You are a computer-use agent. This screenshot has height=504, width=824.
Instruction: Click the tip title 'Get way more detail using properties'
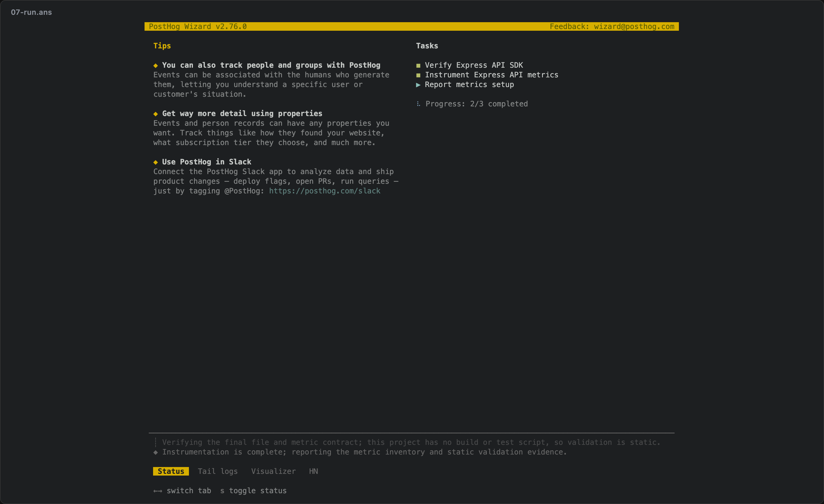pyautogui.click(x=242, y=114)
